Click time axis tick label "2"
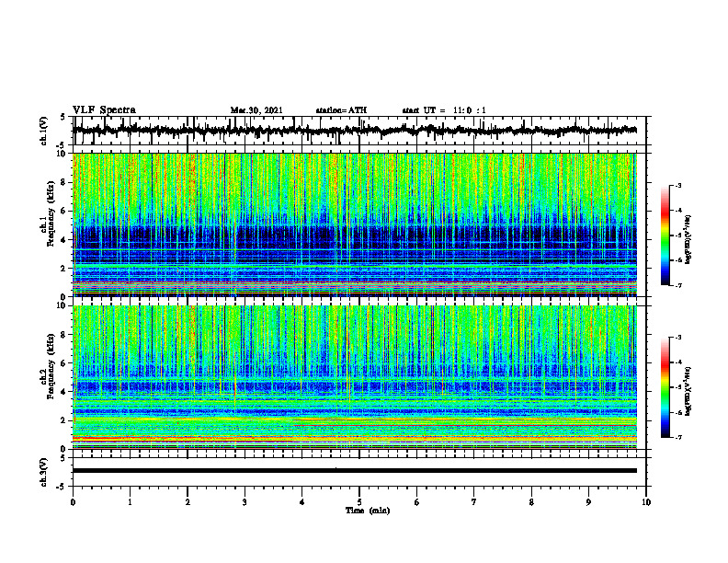 [188, 502]
